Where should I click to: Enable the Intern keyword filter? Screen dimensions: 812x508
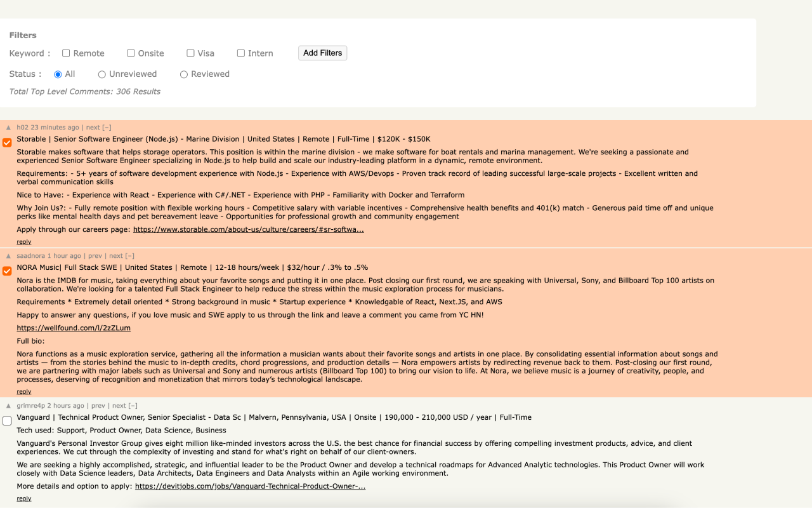point(241,53)
